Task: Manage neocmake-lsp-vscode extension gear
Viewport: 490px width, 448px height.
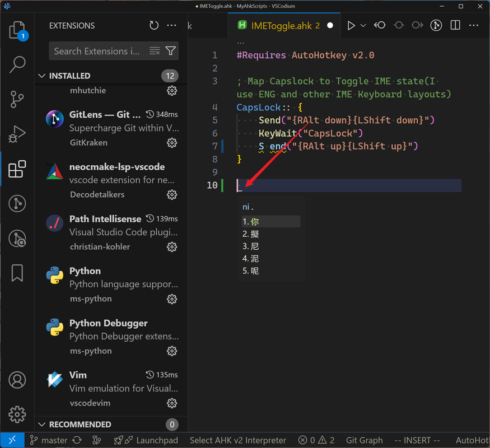Action: (x=172, y=195)
